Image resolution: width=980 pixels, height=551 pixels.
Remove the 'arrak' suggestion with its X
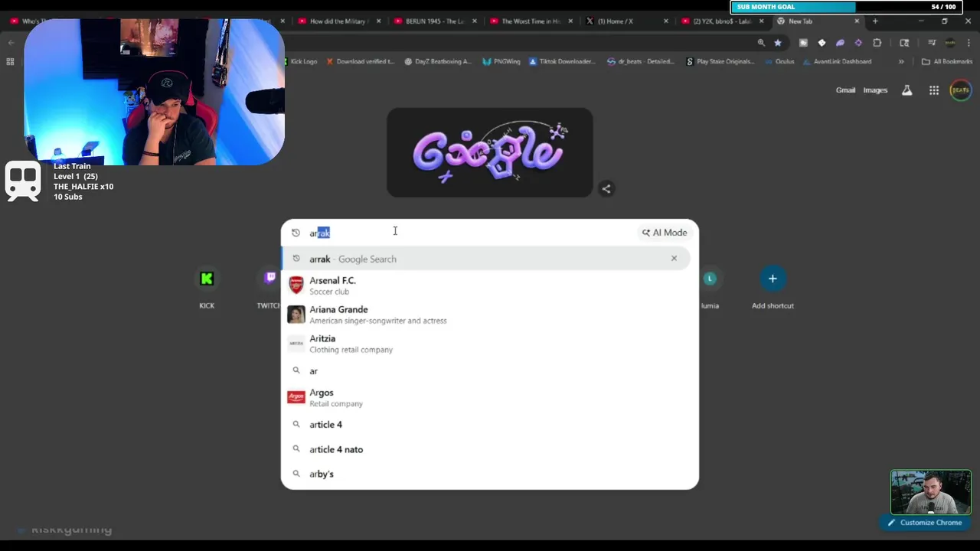674,259
